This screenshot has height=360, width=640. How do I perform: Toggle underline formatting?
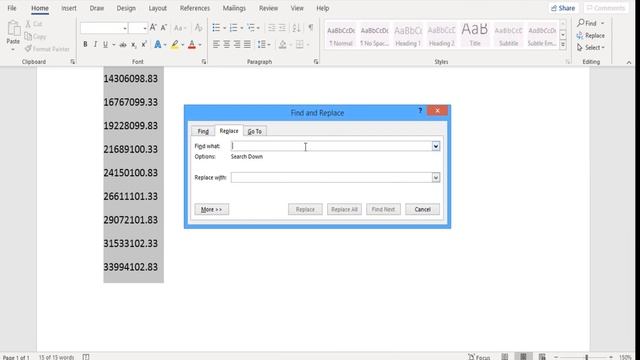click(x=105, y=44)
